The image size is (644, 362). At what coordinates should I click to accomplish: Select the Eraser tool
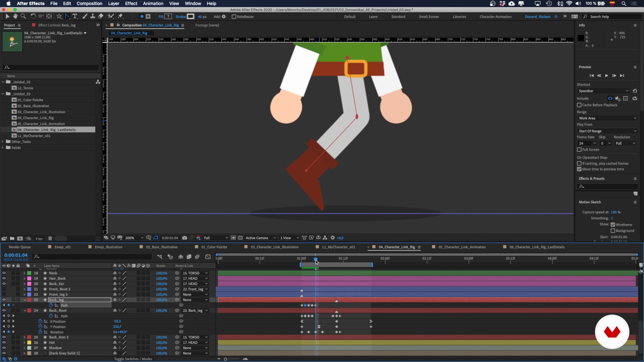[x=100, y=16]
